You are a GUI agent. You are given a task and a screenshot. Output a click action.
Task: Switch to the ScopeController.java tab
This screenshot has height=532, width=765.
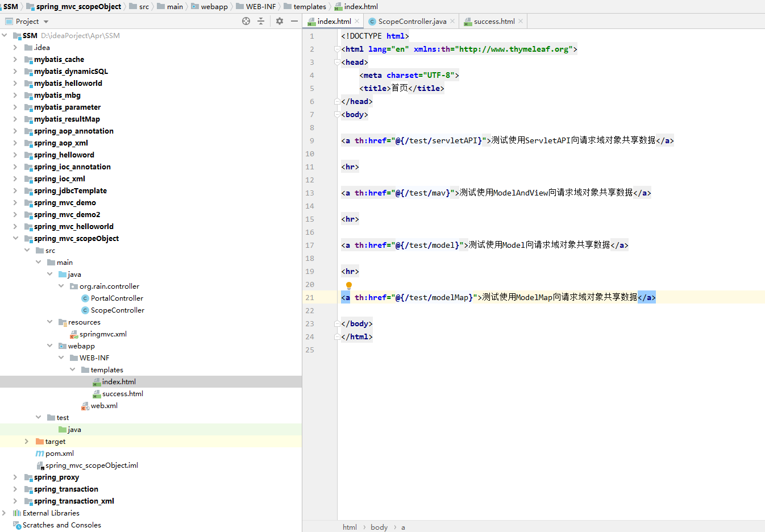pos(412,22)
